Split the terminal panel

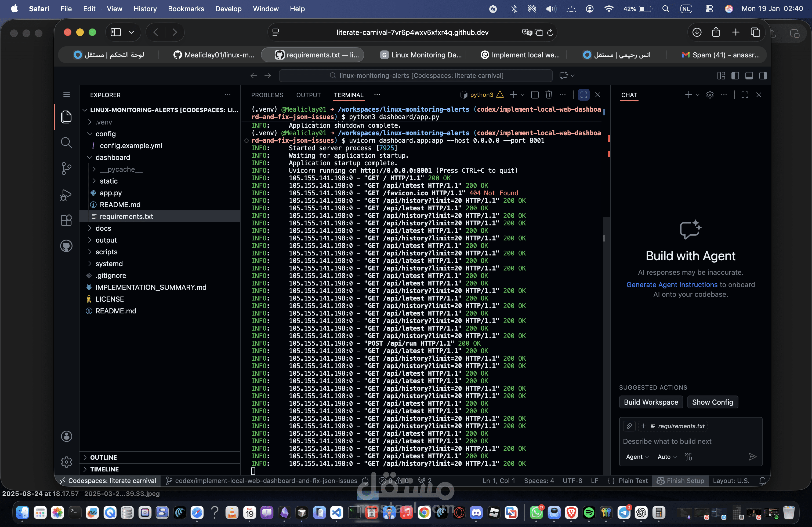click(x=535, y=95)
